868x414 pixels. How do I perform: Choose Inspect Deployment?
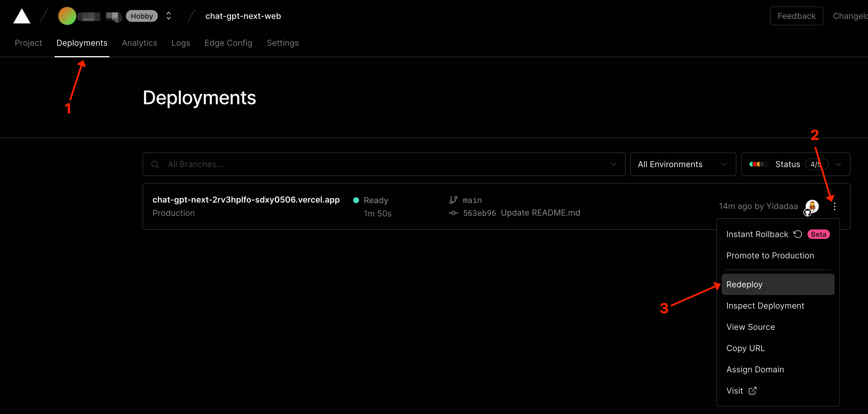coord(778,306)
